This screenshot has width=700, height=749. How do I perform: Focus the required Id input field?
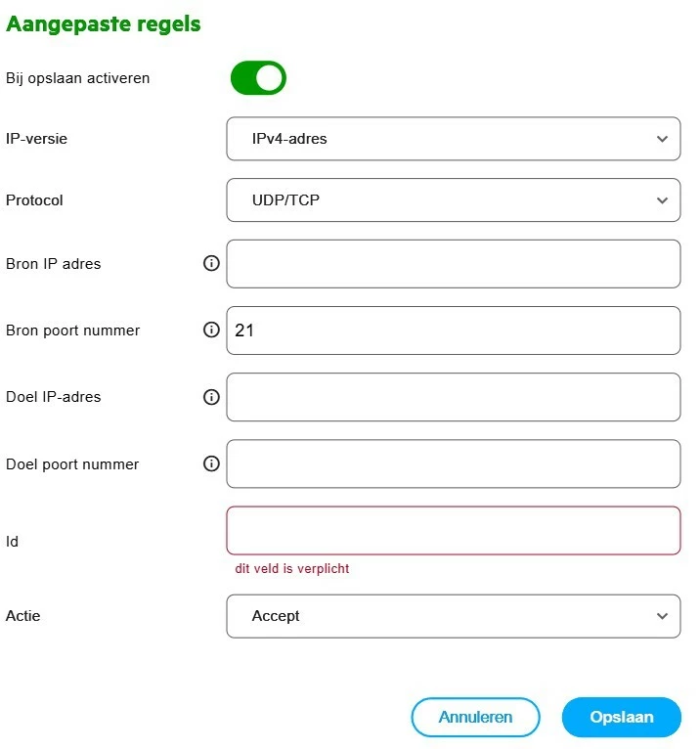(x=453, y=530)
